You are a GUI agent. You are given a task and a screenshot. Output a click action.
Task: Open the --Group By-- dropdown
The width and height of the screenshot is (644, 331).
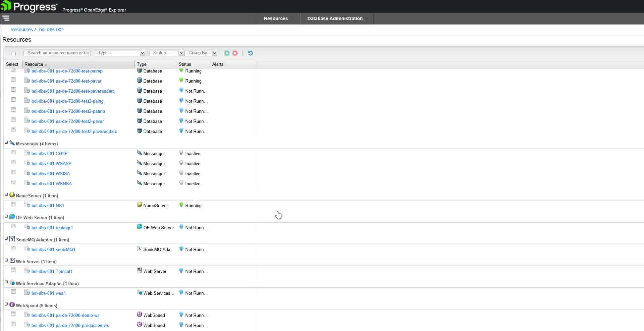pos(201,53)
